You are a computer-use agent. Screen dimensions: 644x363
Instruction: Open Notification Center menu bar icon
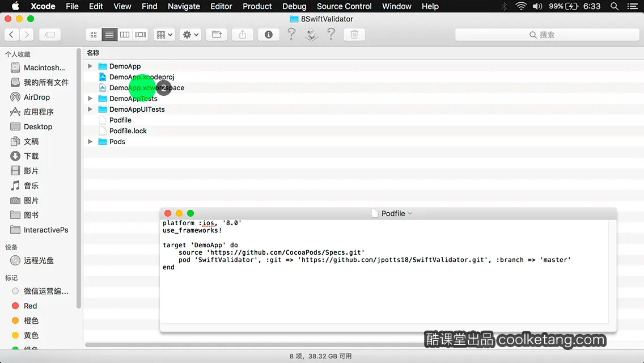pyautogui.click(x=633, y=6)
